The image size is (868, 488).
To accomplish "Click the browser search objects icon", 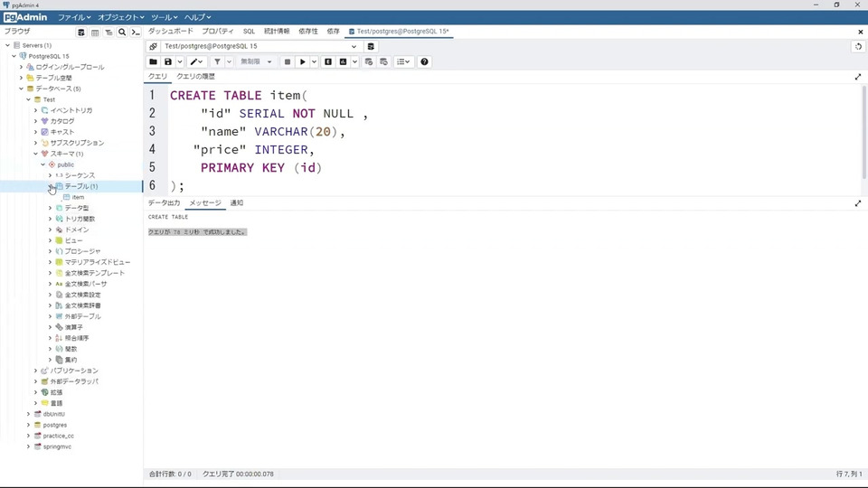I will coord(122,33).
